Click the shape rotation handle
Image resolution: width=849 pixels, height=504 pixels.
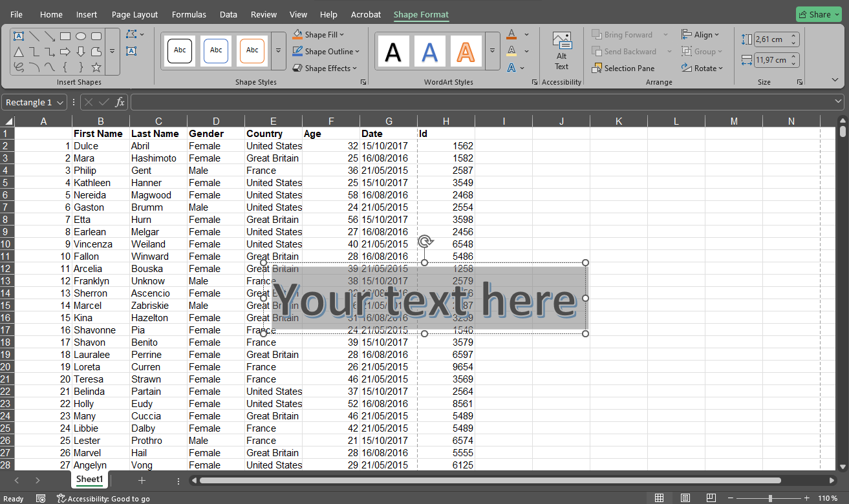point(425,242)
